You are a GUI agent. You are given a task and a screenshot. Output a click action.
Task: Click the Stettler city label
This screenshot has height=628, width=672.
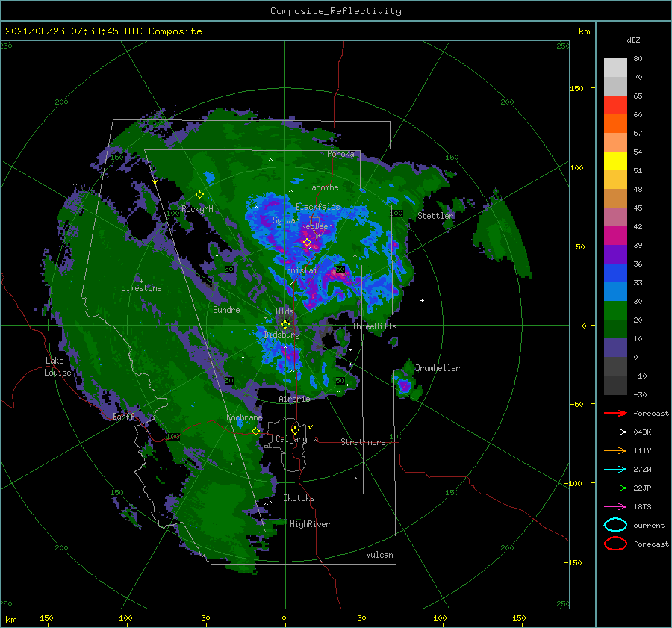(x=435, y=216)
